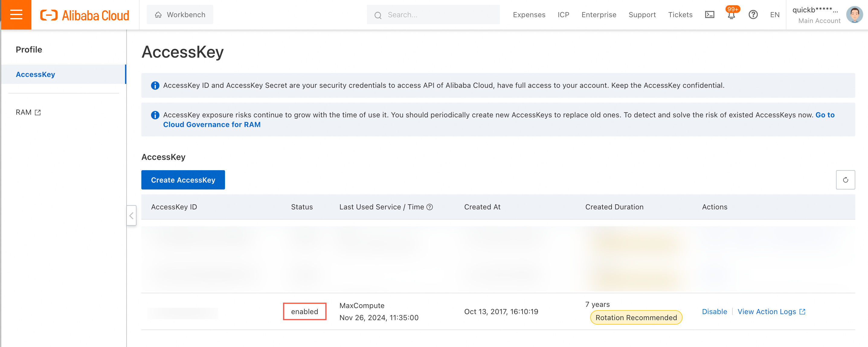868x347 pixels.
Task: Follow the Go to Cloud Governance for RAM link
Action: coord(212,124)
